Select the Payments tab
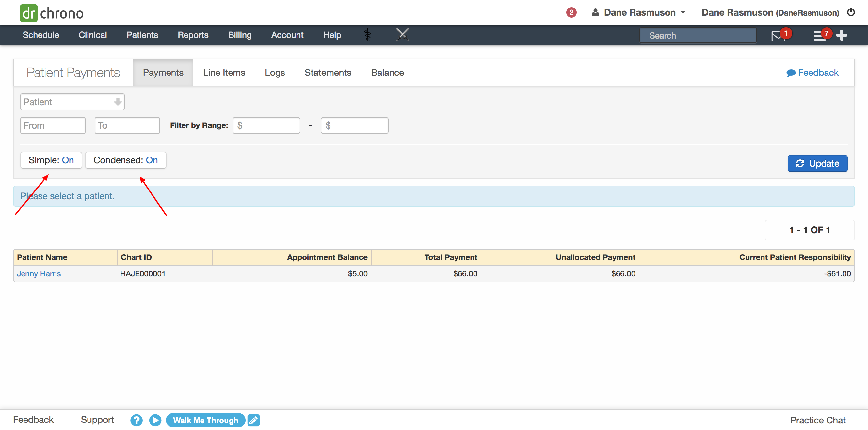 [163, 73]
